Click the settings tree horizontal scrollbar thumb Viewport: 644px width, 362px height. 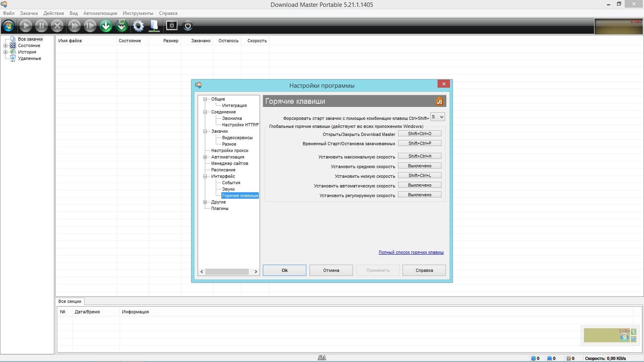[x=227, y=271]
